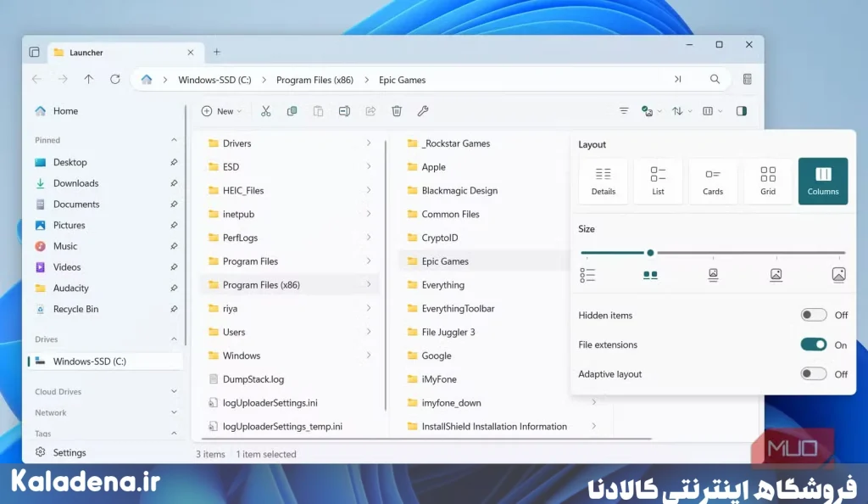Expand the Cloud Drives section
This screenshot has width=868, height=504.
[174, 391]
